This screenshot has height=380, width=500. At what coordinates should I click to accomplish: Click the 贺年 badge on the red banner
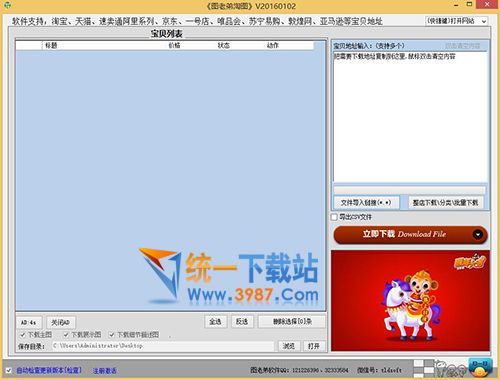470,261
